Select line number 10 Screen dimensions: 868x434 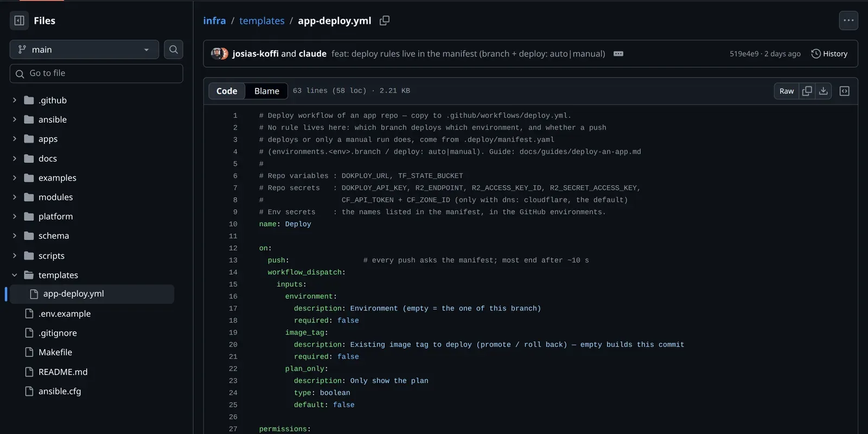tap(233, 224)
